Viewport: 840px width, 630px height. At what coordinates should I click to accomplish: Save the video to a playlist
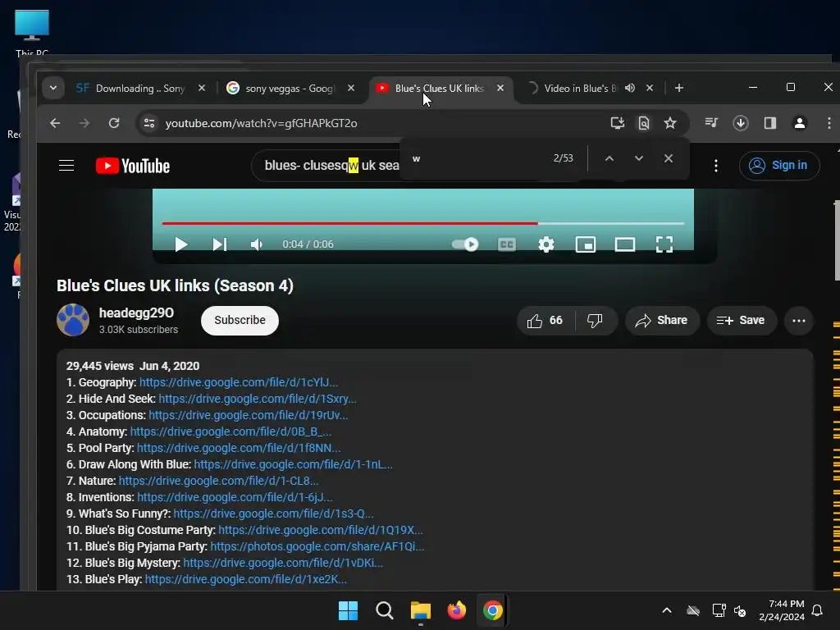click(742, 321)
